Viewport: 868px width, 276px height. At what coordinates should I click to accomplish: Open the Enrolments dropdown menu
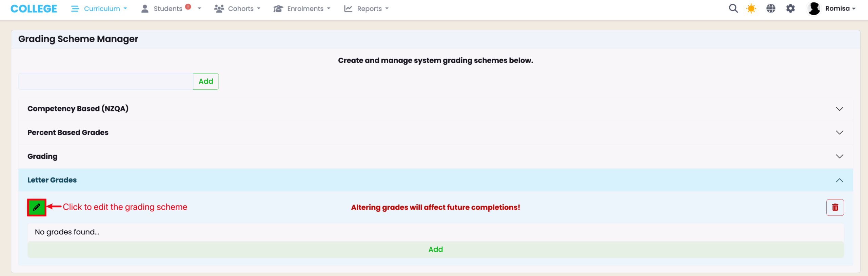click(x=302, y=8)
